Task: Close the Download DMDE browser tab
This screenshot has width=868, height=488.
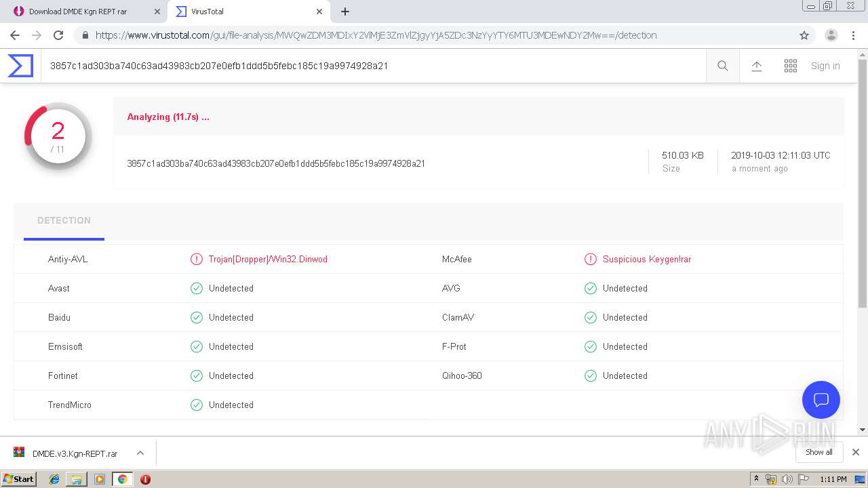Action: pyautogui.click(x=157, y=12)
